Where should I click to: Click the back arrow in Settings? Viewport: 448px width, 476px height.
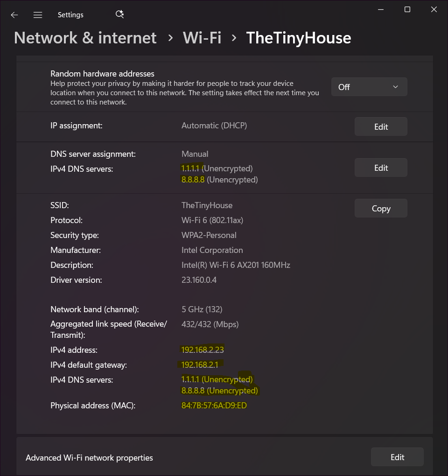[14, 15]
